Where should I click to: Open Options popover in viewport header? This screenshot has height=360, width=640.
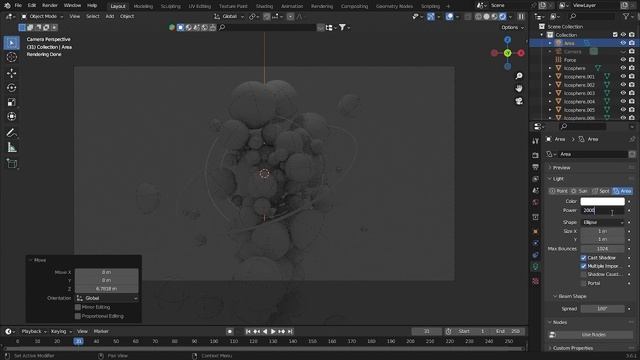tap(512, 27)
